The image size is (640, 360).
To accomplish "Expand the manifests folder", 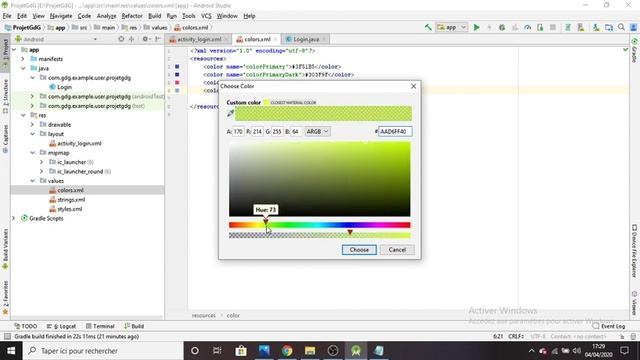I will [x=23, y=59].
